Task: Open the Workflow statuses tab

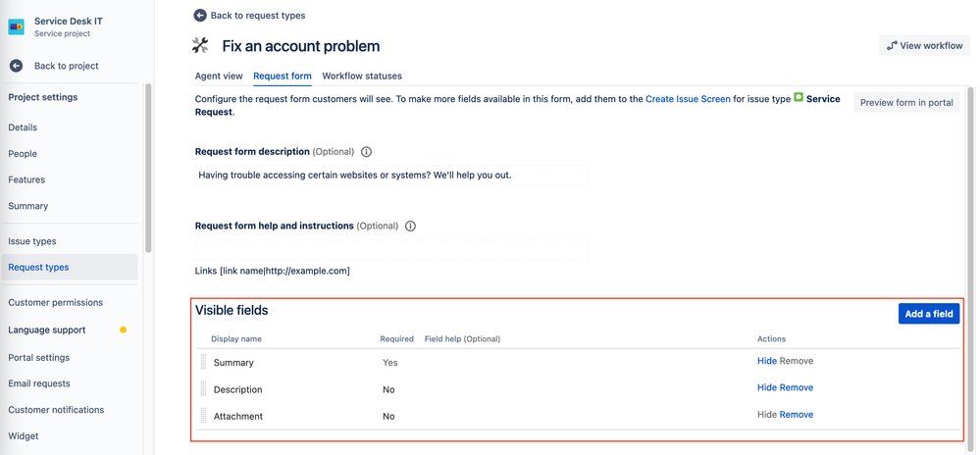Action: pyautogui.click(x=362, y=76)
